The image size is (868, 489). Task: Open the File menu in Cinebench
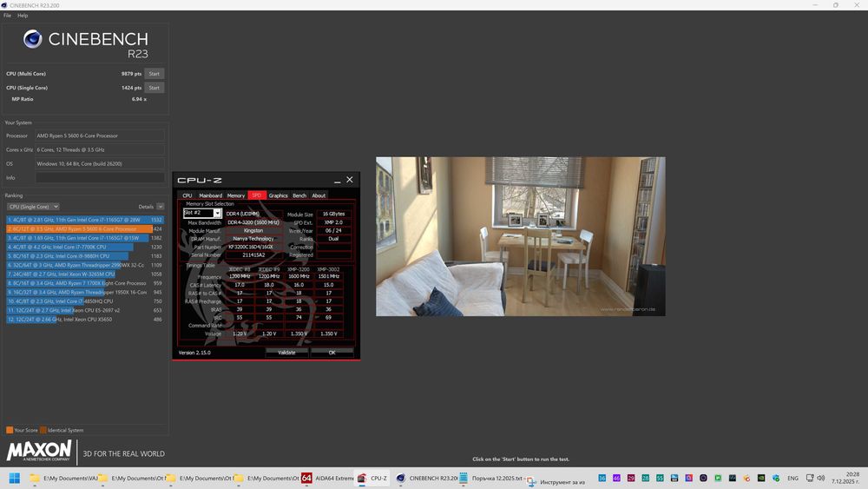coord(7,16)
